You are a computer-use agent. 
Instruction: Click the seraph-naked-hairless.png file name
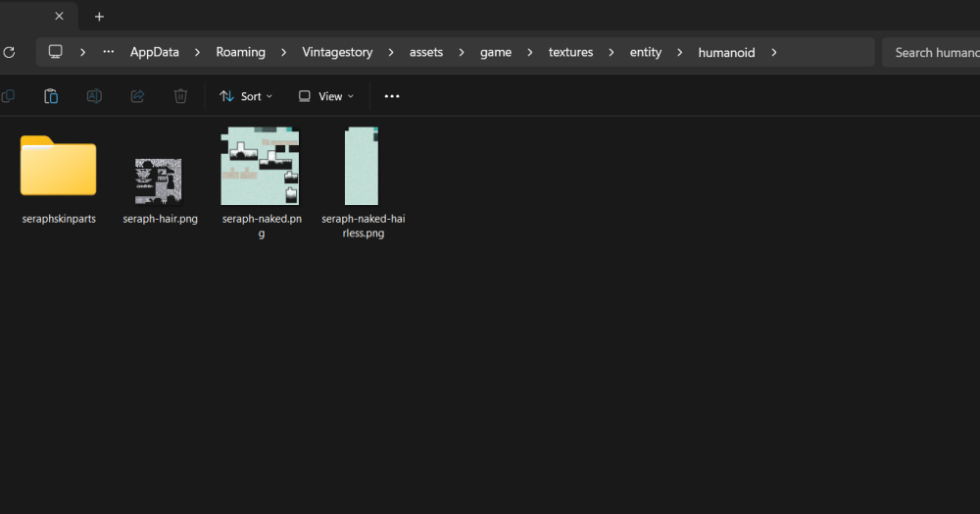364,226
